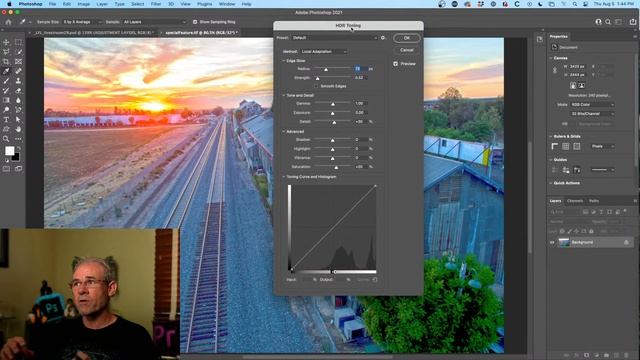Click the Radius slider handle
640x360 pixels.
[x=326, y=69]
